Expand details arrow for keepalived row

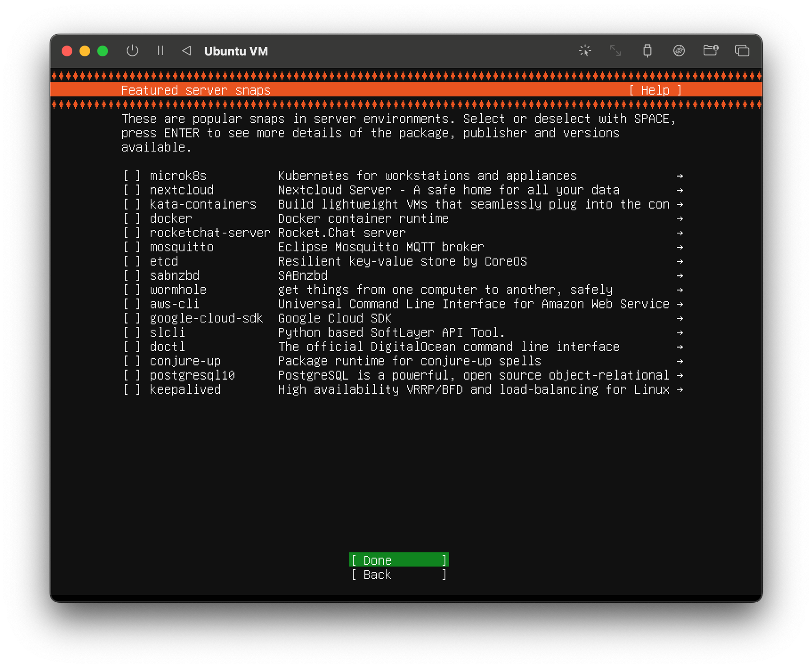(x=680, y=390)
